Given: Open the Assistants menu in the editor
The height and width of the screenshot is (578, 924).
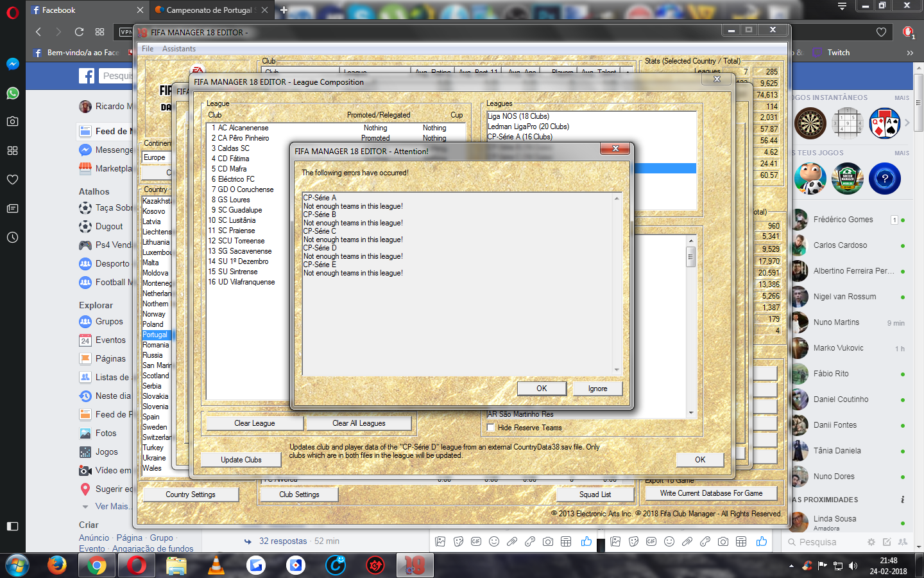Looking at the screenshot, I should click(x=179, y=49).
